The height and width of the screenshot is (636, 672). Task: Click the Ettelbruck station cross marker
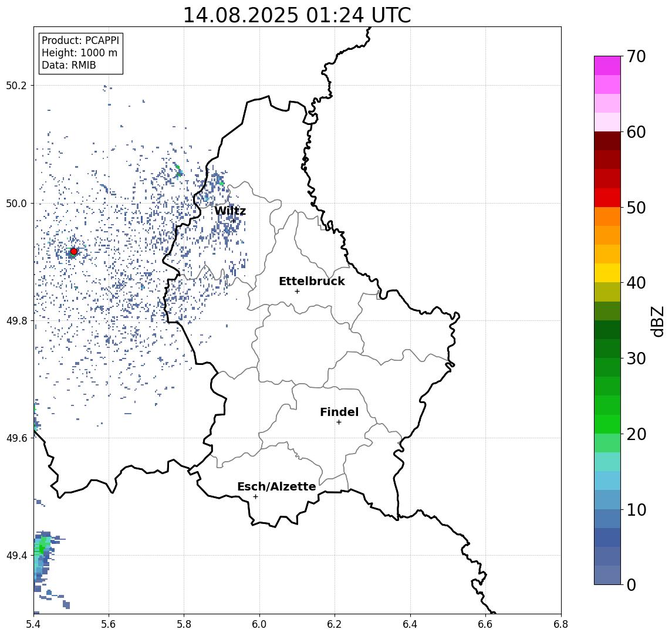pos(297,292)
